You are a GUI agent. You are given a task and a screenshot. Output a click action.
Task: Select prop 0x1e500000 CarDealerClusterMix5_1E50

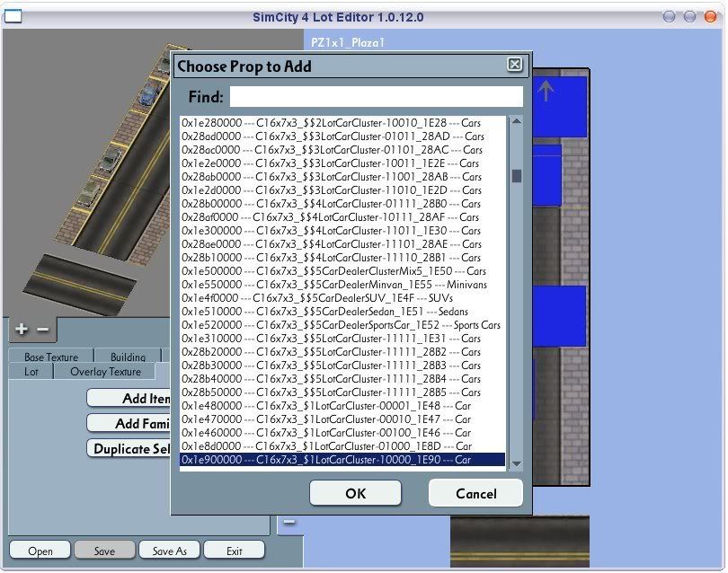coord(342,271)
